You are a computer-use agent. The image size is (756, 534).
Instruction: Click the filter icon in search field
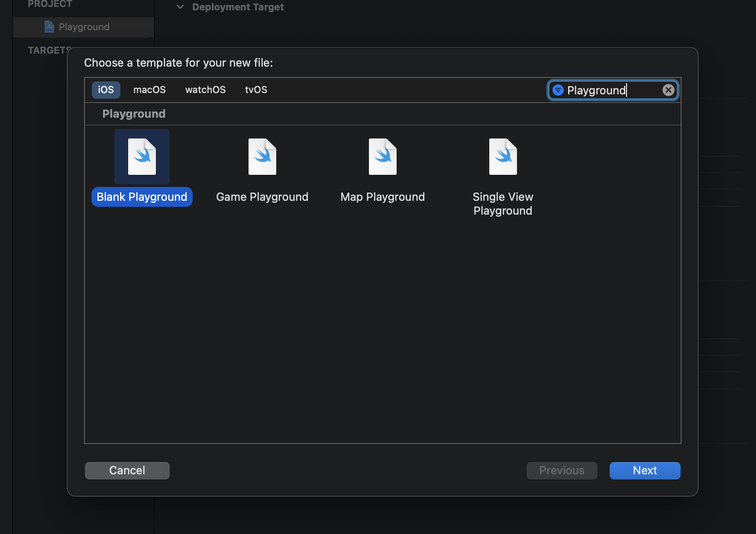coord(558,90)
